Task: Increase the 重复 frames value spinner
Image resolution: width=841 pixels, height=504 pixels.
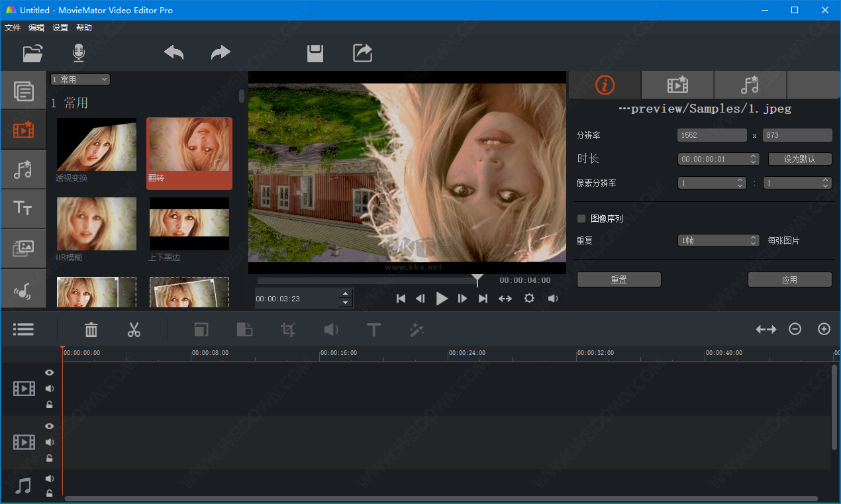Action: coord(754,236)
